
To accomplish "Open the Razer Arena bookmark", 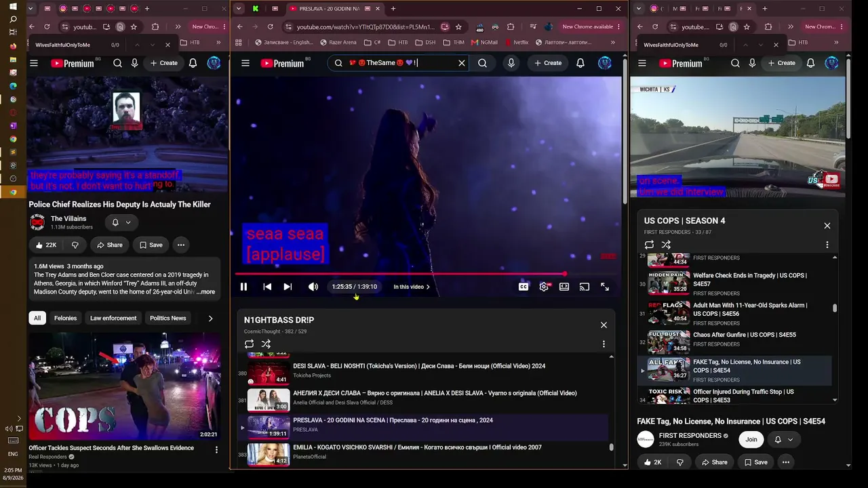I will click(337, 42).
